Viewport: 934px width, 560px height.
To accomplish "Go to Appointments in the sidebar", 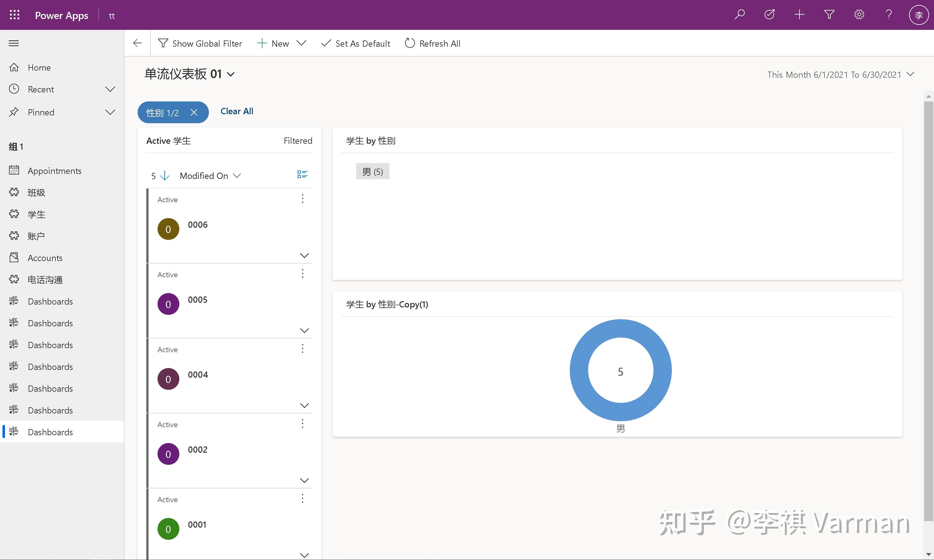I will 54,171.
